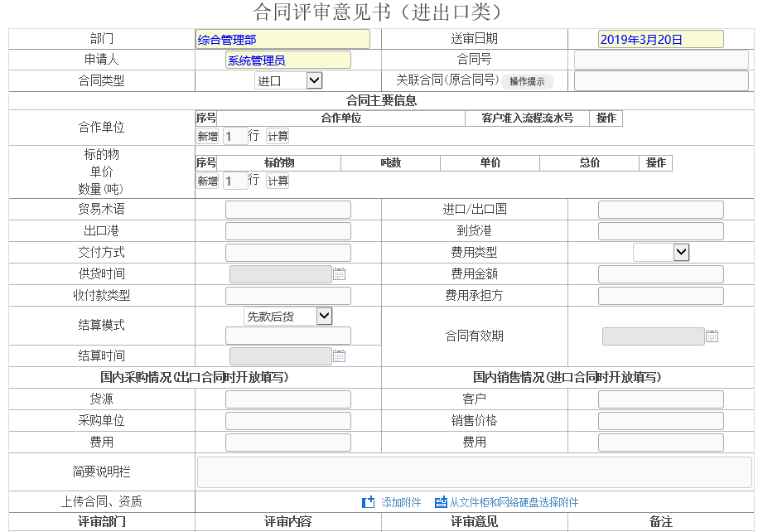758x532 pixels.
Task: Open the 合同有效期 calendar picker icon
Action: 712,336
